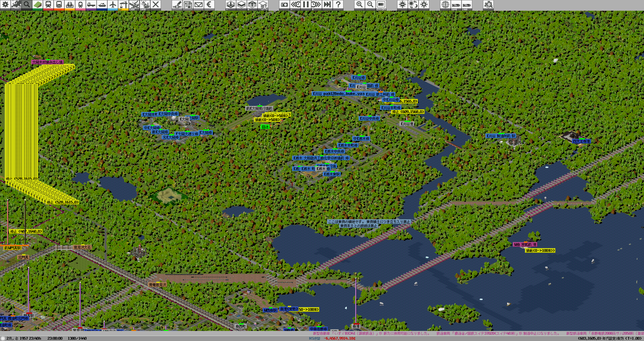The height and width of the screenshot is (341, 644).
Task: Click the 1380/1440 counter in status bar
Action: [77, 338]
